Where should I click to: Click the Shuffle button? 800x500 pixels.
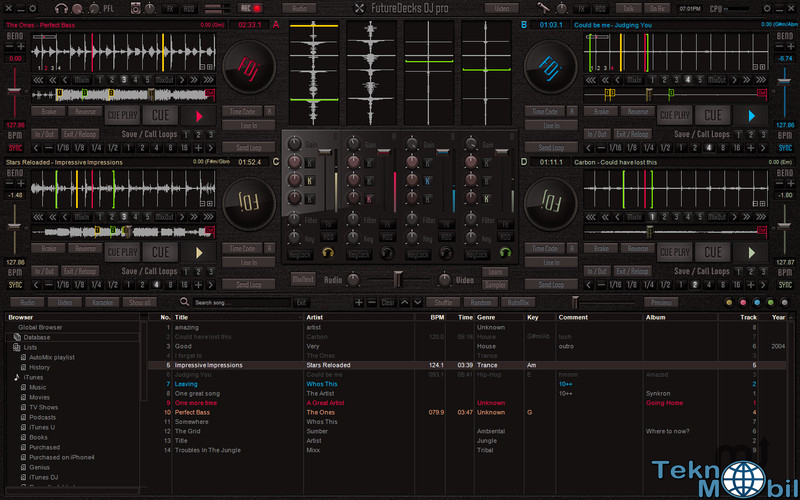coord(443,303)
